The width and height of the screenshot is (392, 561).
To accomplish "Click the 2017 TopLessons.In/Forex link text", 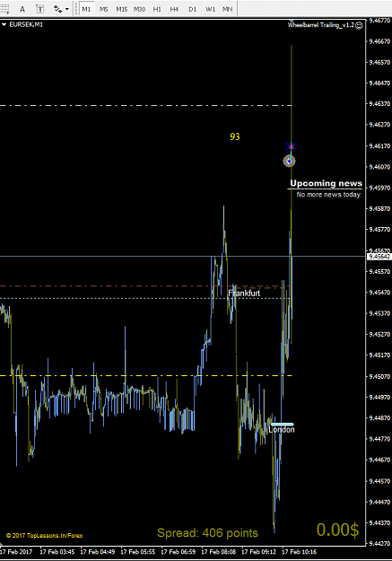I will click(44, 536).
